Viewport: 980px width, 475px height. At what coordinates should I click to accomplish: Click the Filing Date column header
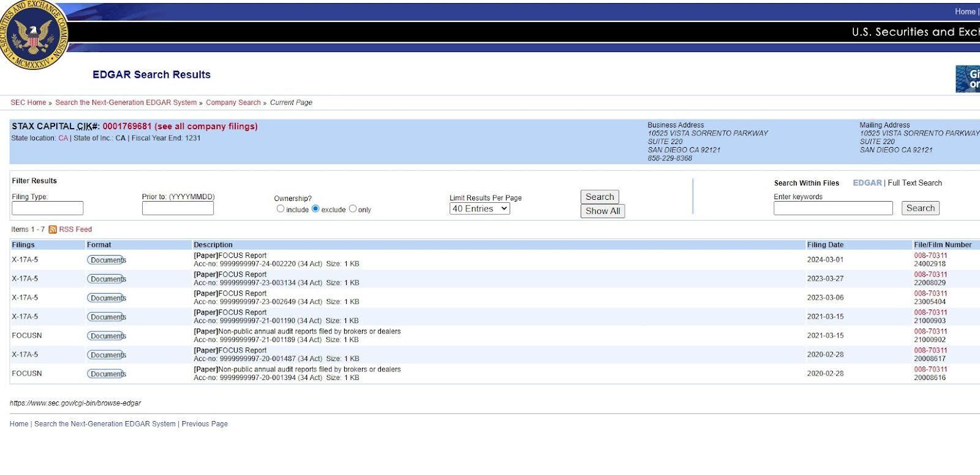click(x=825, y=245)
